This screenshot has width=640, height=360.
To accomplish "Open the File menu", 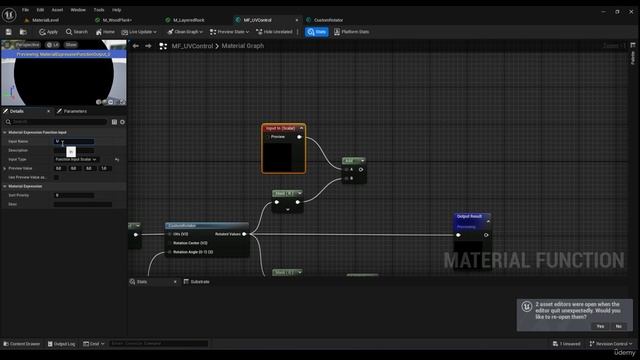I will click(x=25, y=10).
